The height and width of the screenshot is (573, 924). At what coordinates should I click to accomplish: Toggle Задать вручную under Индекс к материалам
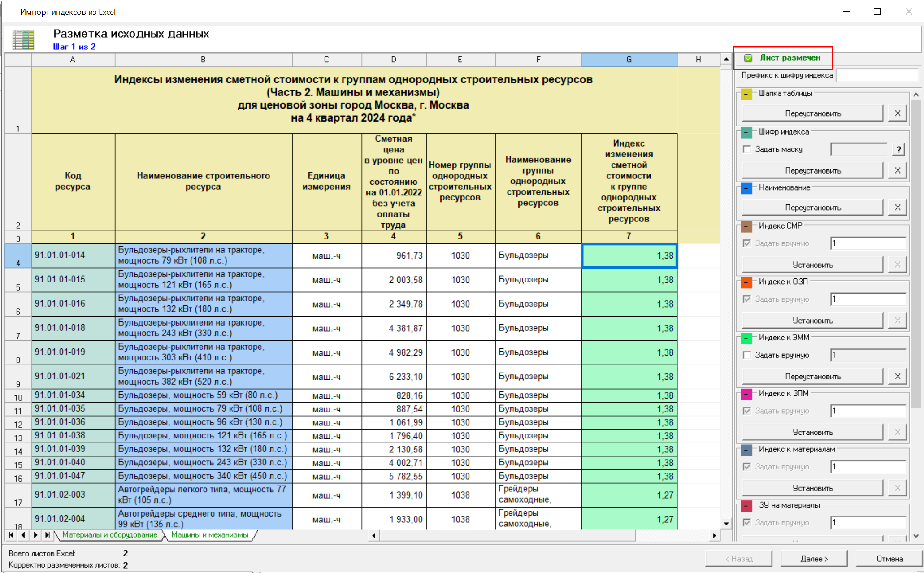tap(747, 467)
